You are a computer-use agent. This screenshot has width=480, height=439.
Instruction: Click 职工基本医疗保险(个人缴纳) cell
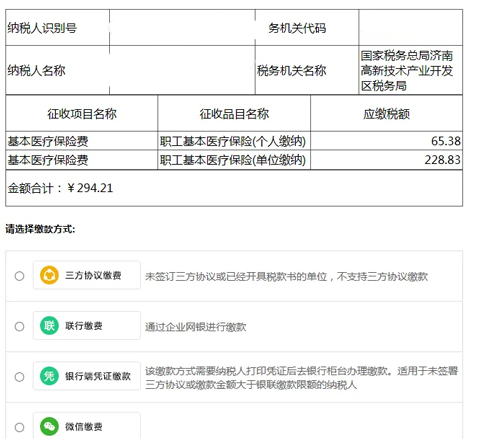point(234,141)
